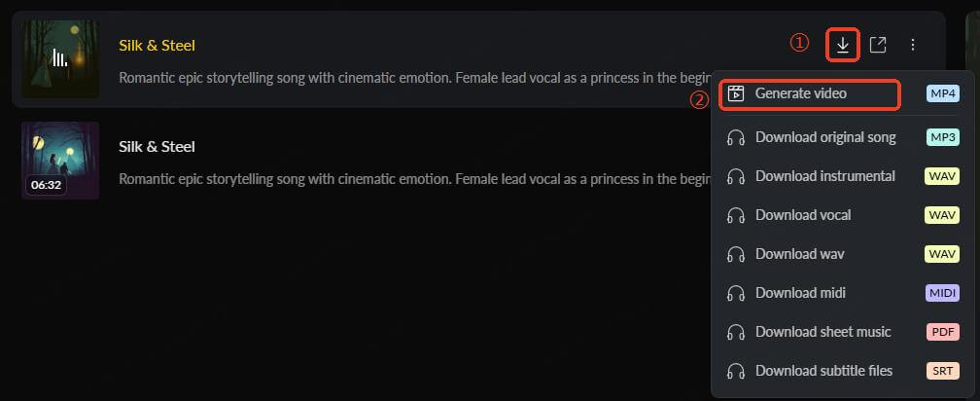Click headphones icon beside Download midi
This screenshot has width=980, height=401.
(736, 293)
